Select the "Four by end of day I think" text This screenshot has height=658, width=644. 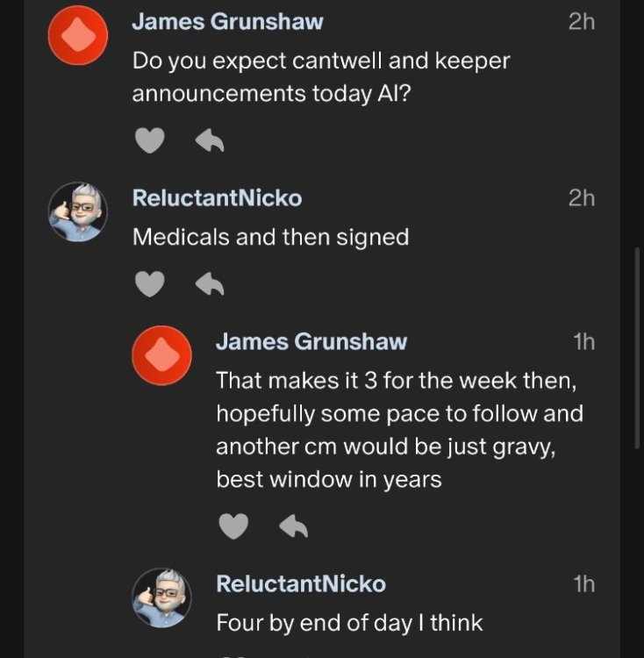point(349,623)
